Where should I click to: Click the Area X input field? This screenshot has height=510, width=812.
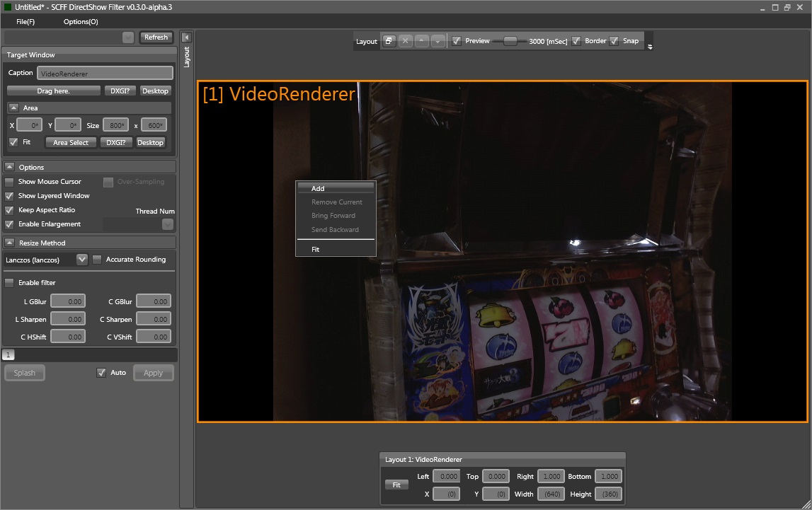point(29,125)
